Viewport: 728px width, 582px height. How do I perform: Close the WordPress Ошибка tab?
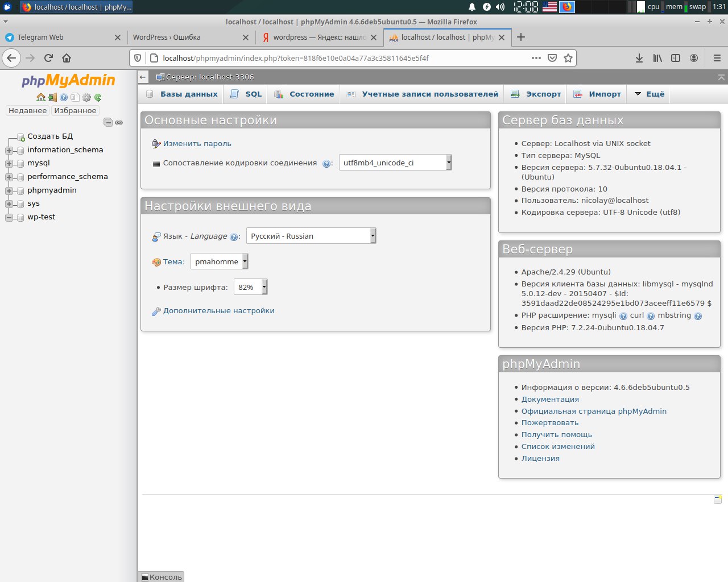(246, 38)
